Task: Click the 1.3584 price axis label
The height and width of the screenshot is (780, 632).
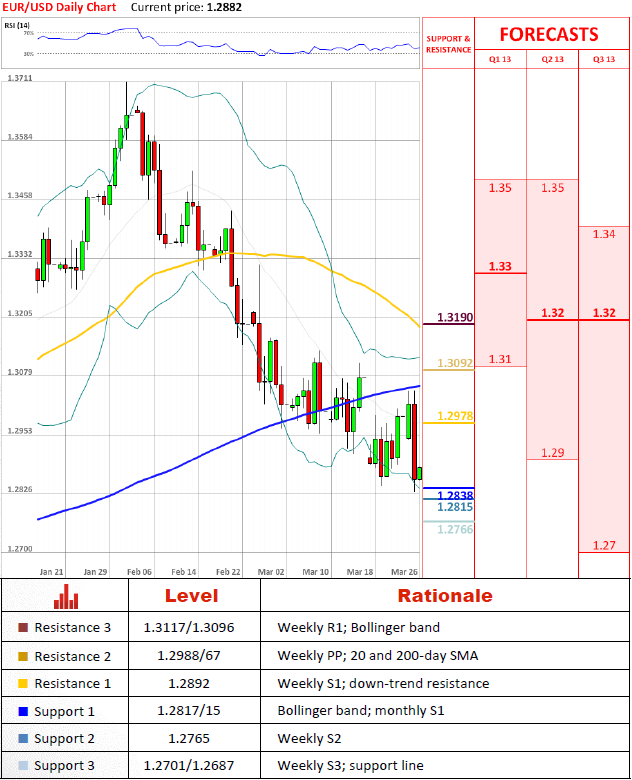Action: tap(20, 137)
